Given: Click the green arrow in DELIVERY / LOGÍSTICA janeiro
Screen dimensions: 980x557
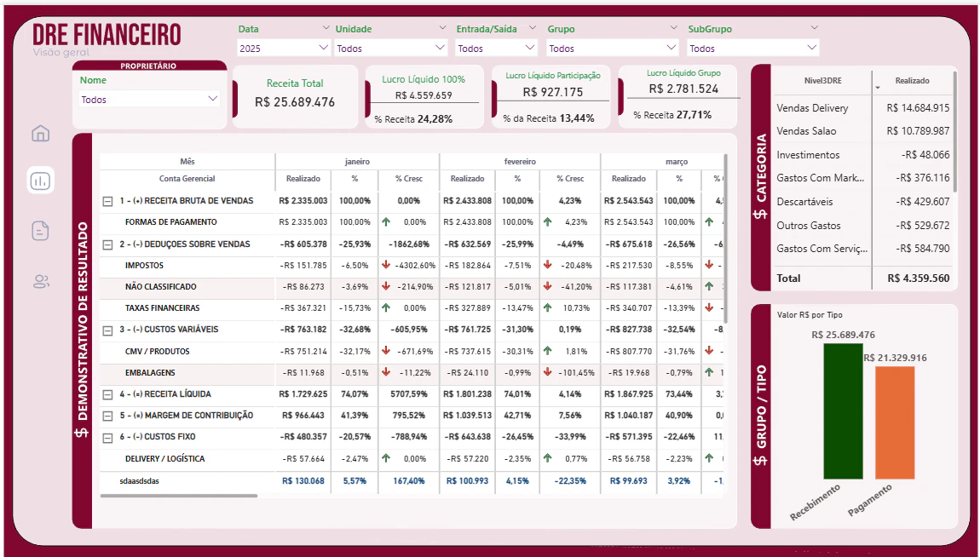Looking at the screenshot, I should click(386, 458).
